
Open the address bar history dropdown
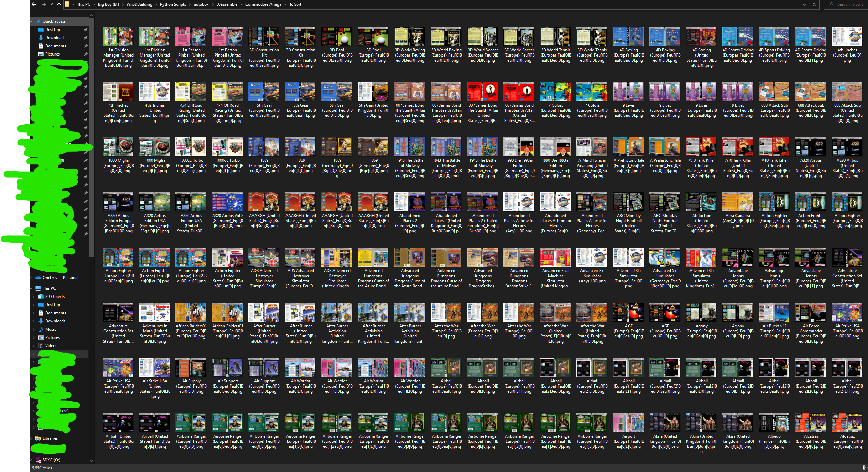tap(804, 4)
